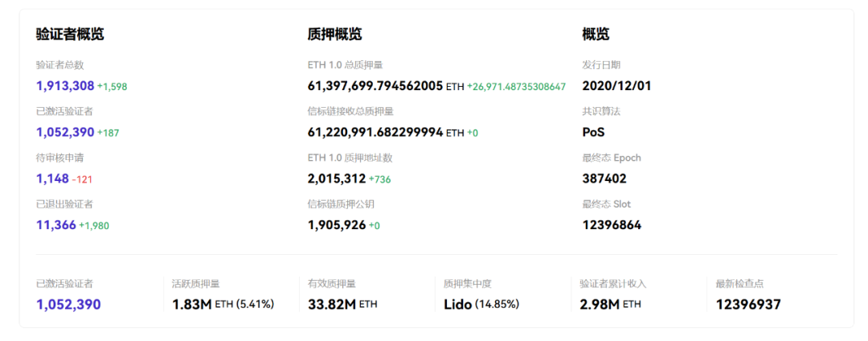Screen dimensions: 868x341
Task: Click the issue date 2020/12/01
Action: [x=616, y=86]
